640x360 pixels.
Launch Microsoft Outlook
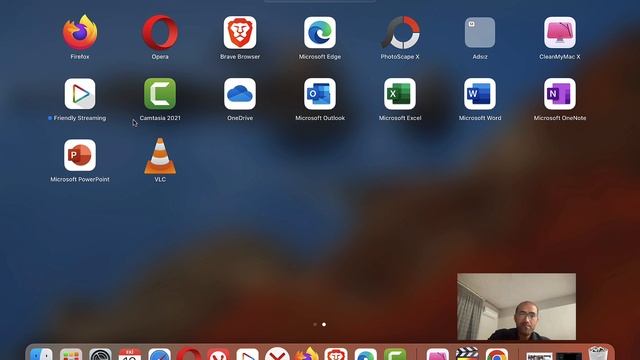(x=320, y=94)
